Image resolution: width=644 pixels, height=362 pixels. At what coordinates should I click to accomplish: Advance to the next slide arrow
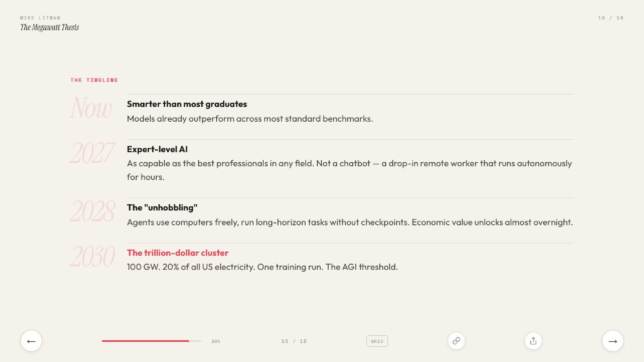[612, 341]
